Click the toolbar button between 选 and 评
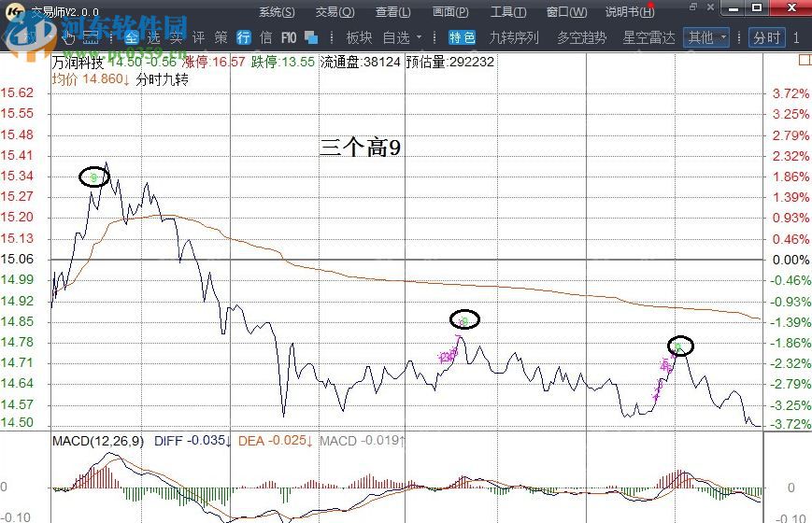 click(176, 37)
